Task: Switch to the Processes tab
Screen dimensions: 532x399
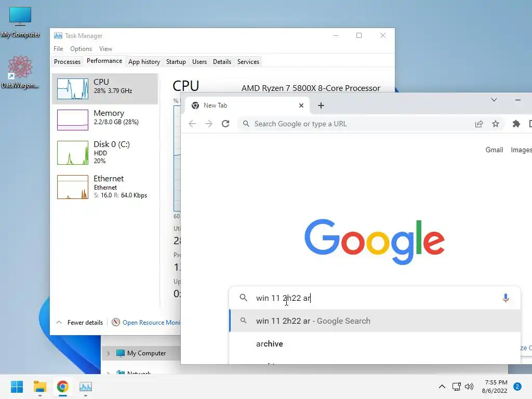Action: 67,62
